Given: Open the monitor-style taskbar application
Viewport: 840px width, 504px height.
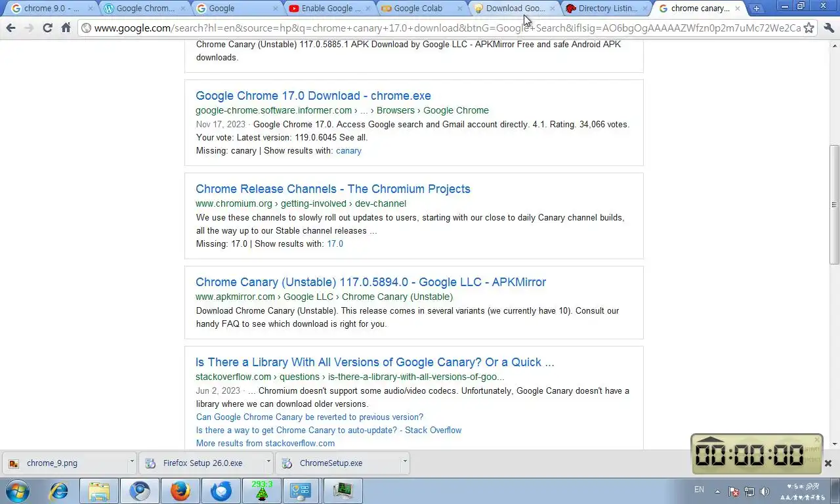Looking at the screenshot, I should [343, 491].
